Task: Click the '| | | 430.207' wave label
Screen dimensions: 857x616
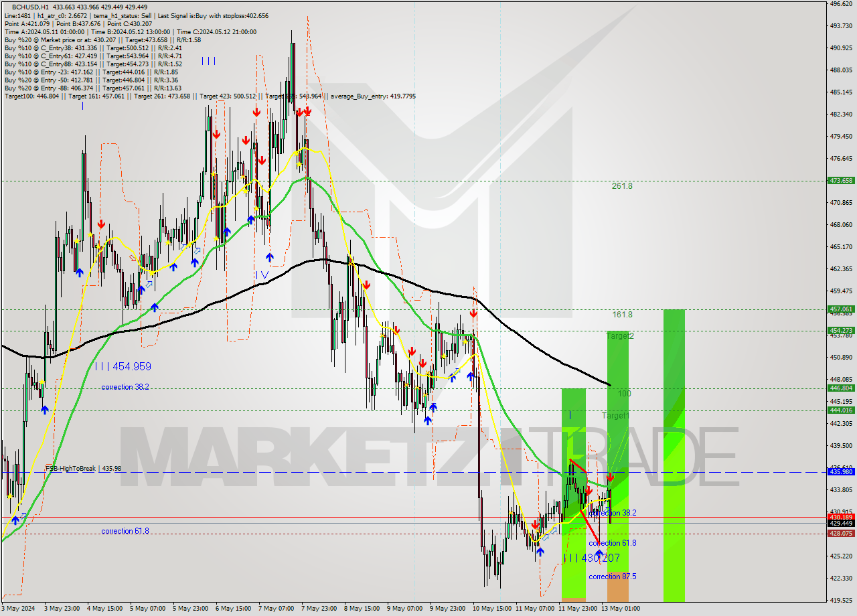Action: point(592,558)
